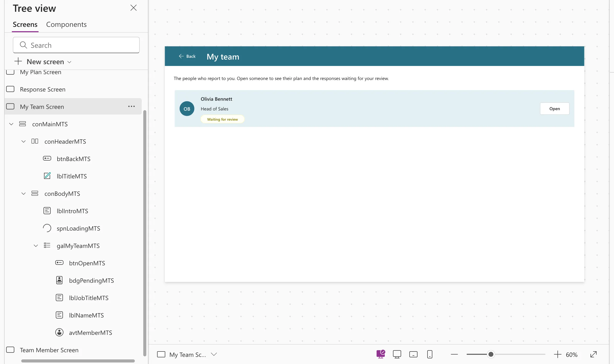This screenshot has width=614, height=364.
Task: Collapse the galMyTeamMTS gallery
Action: [x=36, y=246]
